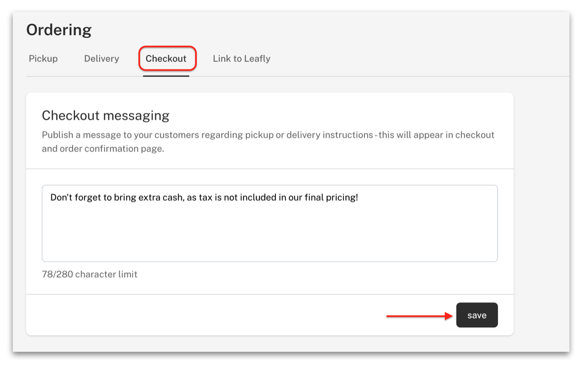Click the Checkout messaging heading
Screen dimensions: 588x367
[106, 116]
